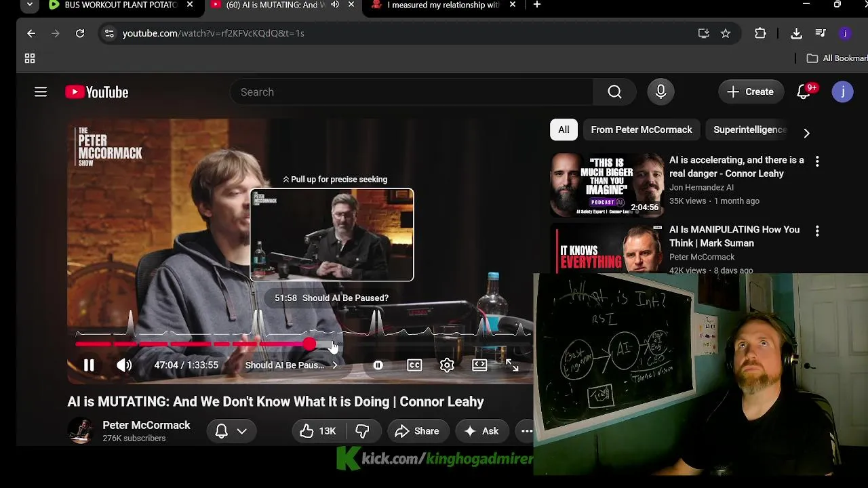Open the video player settings gear
This screenshot has width=868, height=488.
pos(447,365)
